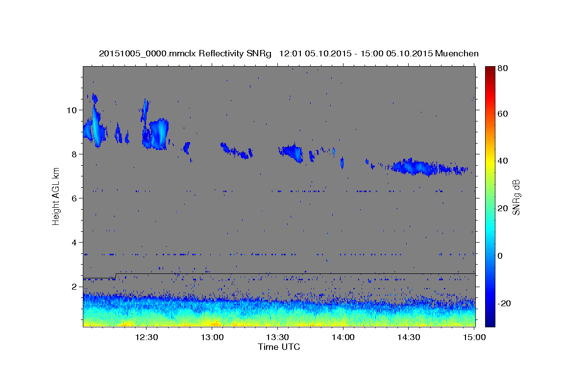Click the yellow region of the colorbar
Viewport: 588px width, 392px height.
[x=490, y=162]
